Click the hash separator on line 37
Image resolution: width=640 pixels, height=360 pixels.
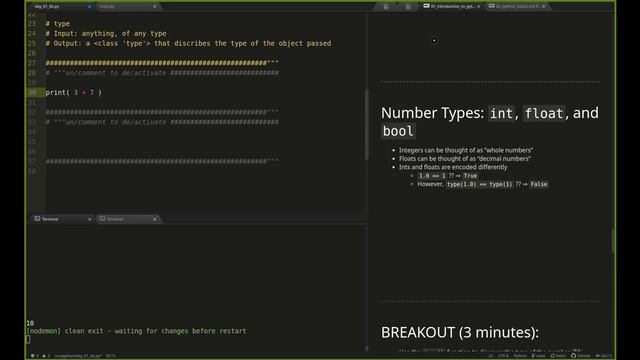point(162,162)
